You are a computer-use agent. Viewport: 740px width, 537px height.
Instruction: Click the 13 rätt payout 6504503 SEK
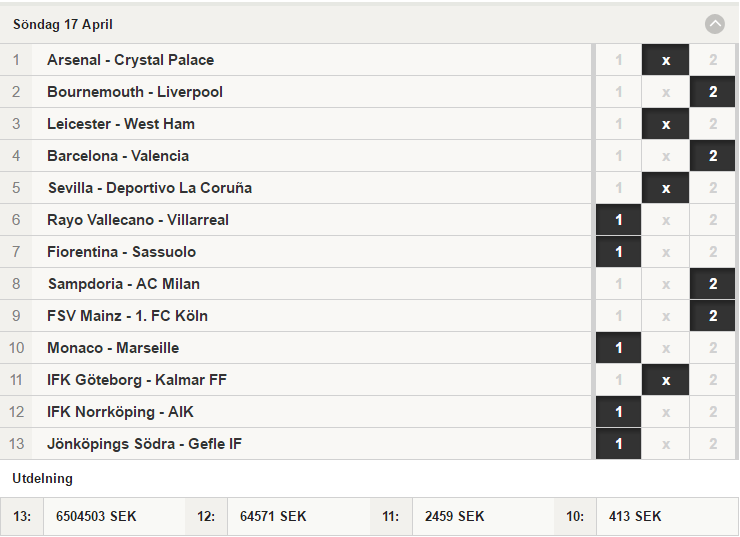click(96, 516)
